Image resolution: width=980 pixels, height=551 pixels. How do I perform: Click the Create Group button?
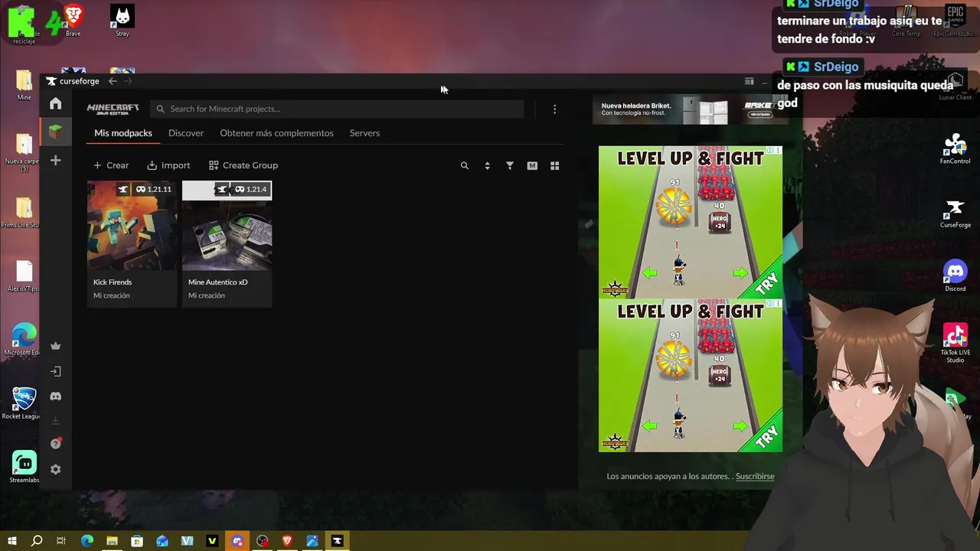click(x=243, y=165)
